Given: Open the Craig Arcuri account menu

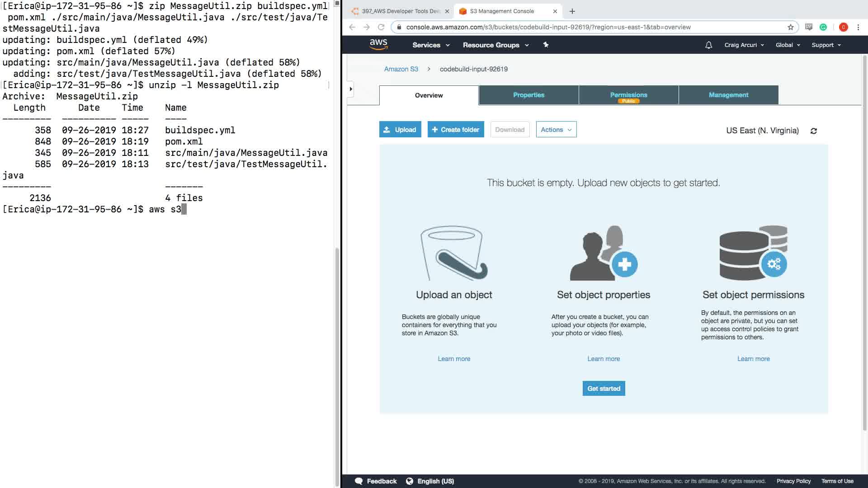Looking at the screenshot, I should tap(744, 45).
